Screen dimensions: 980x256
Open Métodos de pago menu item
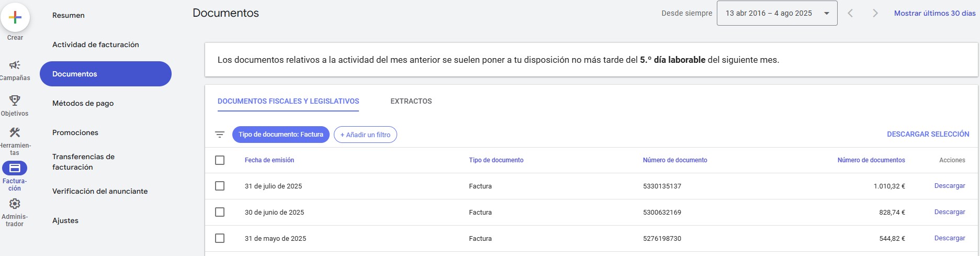83,103
